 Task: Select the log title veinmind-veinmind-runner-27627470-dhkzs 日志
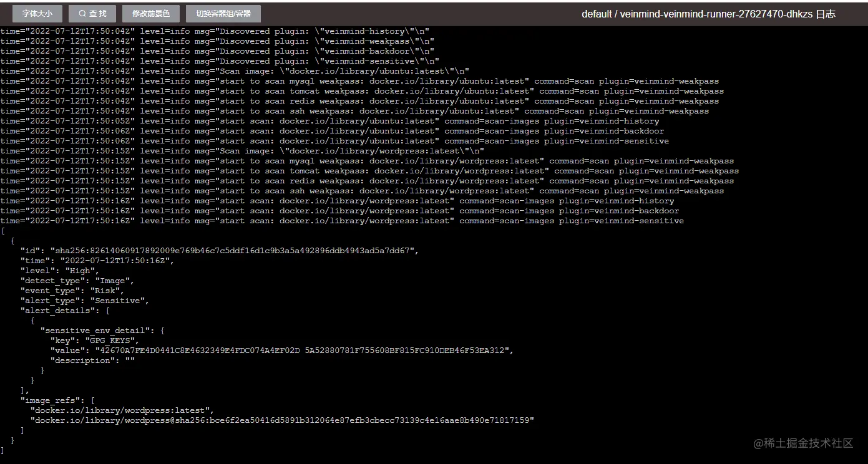(708, 14)
